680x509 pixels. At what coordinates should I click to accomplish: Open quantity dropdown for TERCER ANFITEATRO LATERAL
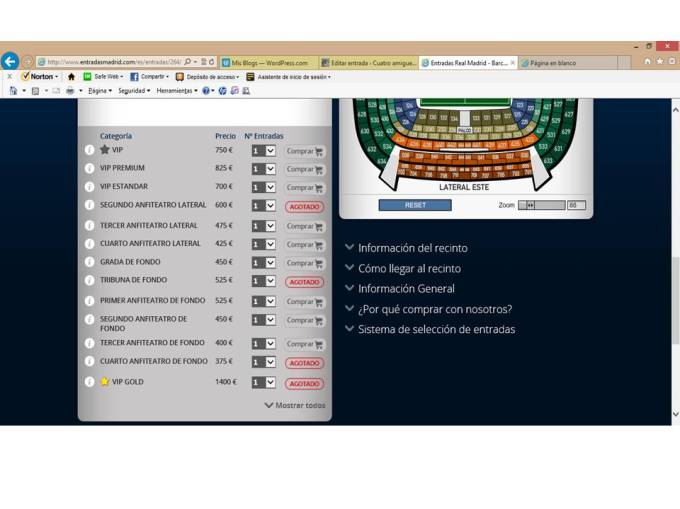[x=263, y=226]
